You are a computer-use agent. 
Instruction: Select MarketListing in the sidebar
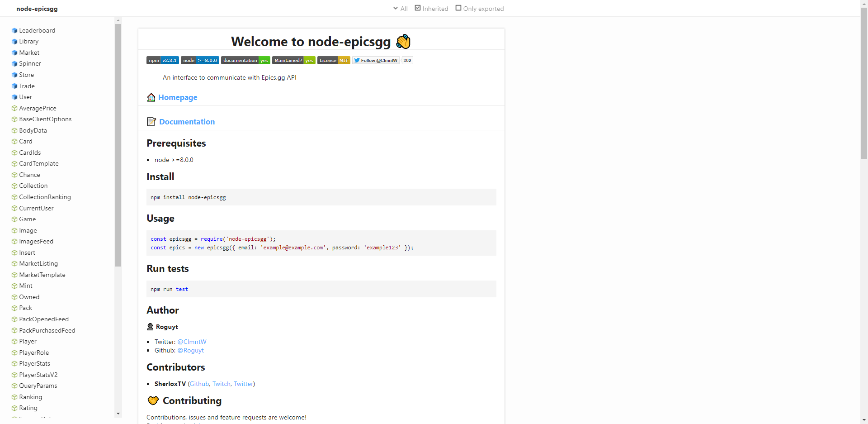tap(38, 263)
